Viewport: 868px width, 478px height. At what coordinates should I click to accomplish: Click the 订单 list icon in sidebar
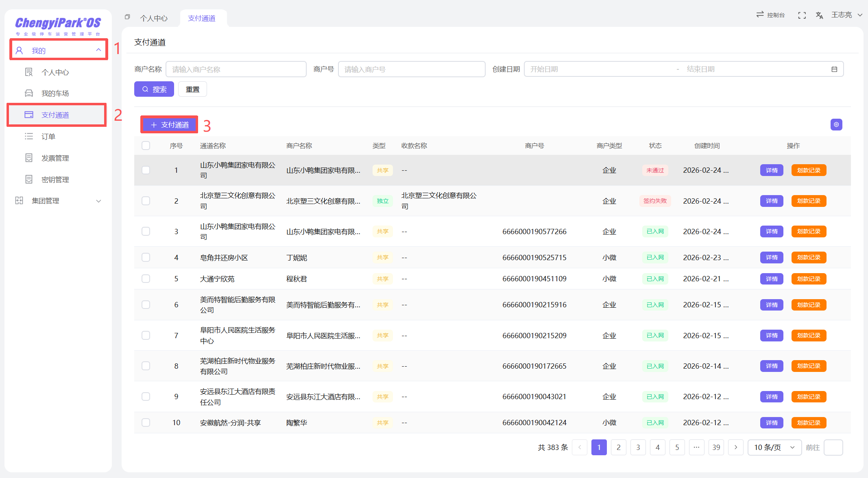tap(29, 137)
